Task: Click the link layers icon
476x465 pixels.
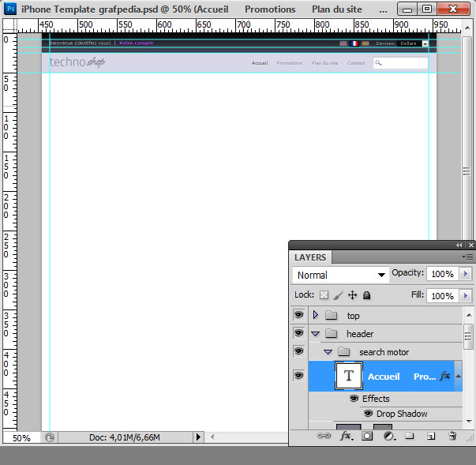Action: click(324, 436)
